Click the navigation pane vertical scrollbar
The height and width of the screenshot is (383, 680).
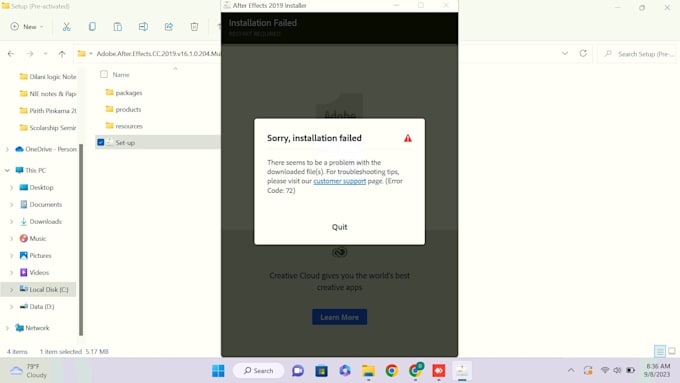(81, 239)
